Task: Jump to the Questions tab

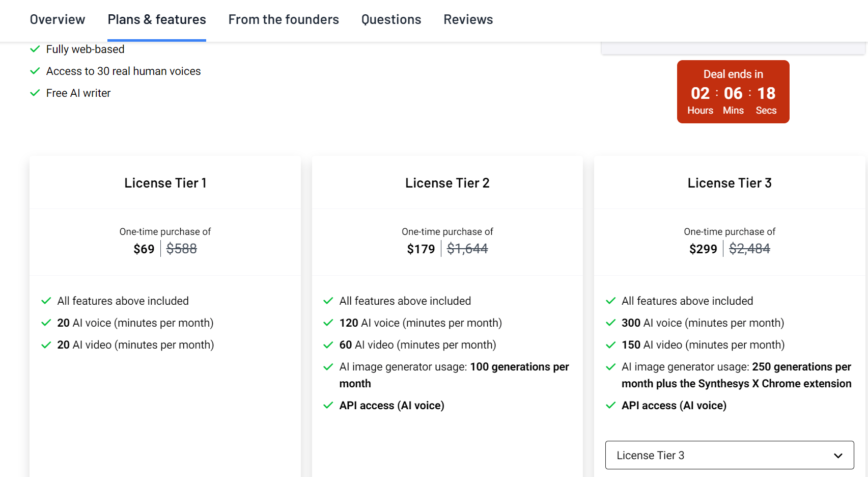Action: coord(391,19)
